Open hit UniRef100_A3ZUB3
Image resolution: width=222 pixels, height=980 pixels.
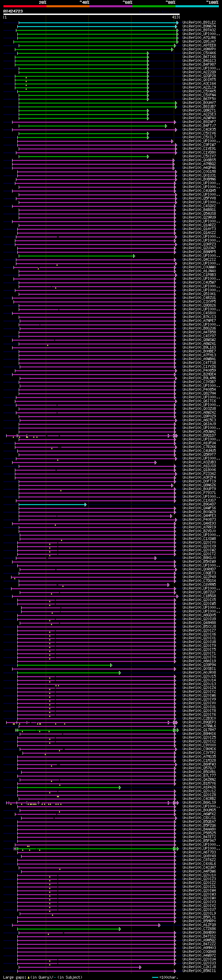point(199,463)
